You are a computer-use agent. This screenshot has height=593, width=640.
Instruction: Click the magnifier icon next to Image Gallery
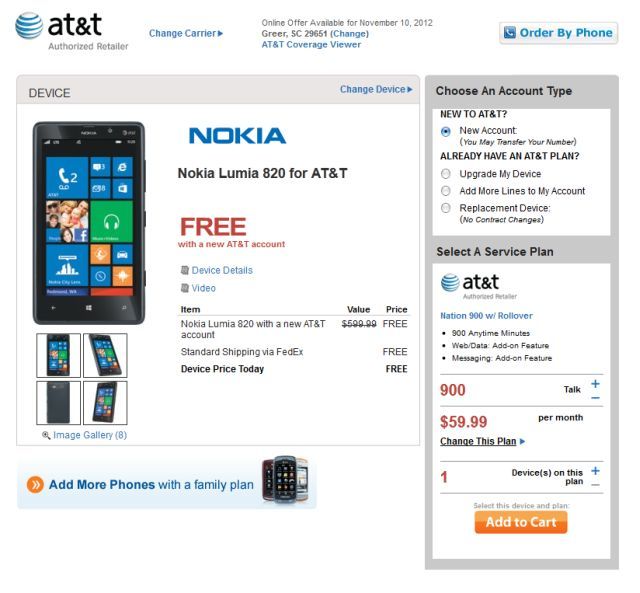pyautogui.click(x=46, y=435)
